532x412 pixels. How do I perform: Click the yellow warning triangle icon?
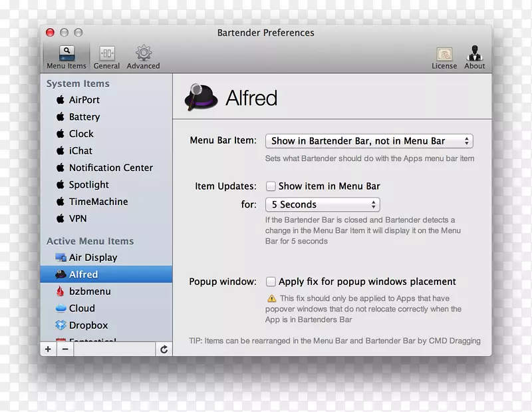coord(271,298)
